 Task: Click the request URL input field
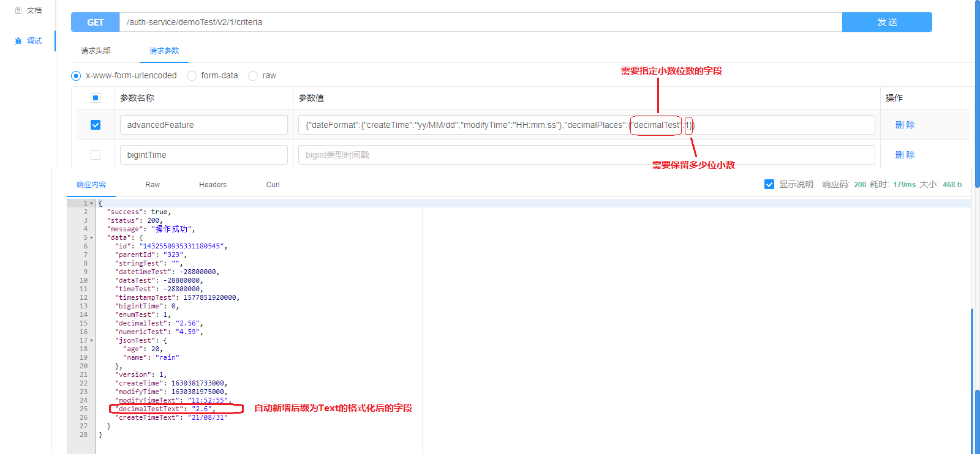(481, 22)
